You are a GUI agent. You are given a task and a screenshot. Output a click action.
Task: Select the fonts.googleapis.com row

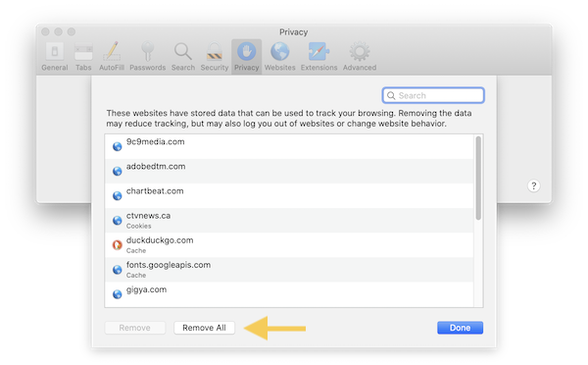pos(289,270)
